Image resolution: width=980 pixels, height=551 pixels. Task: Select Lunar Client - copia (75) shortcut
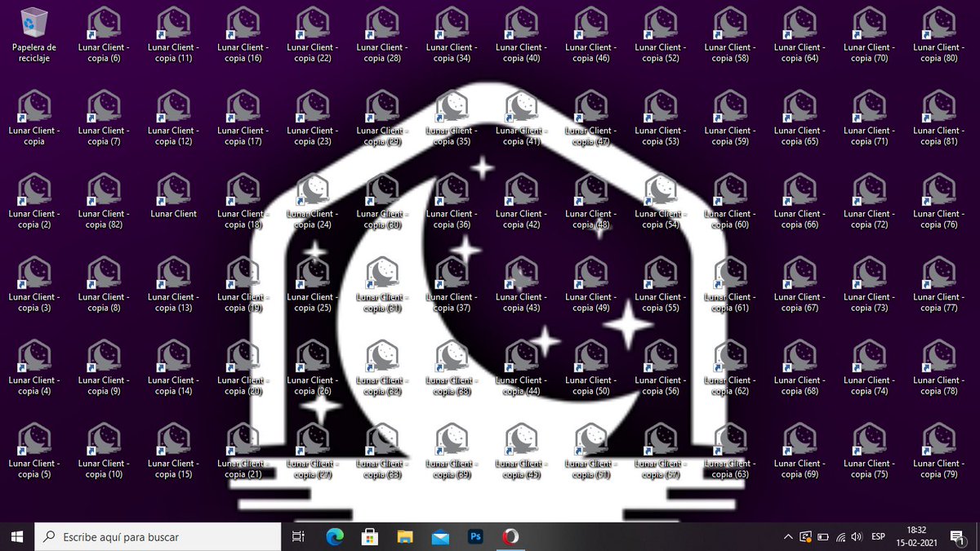click(x=869, y=452)
